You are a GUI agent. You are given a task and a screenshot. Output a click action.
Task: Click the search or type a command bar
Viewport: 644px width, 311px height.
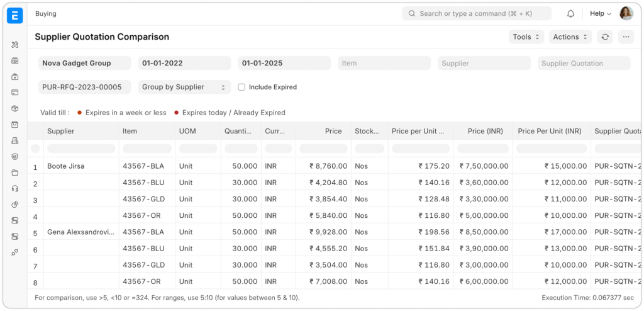476,13
